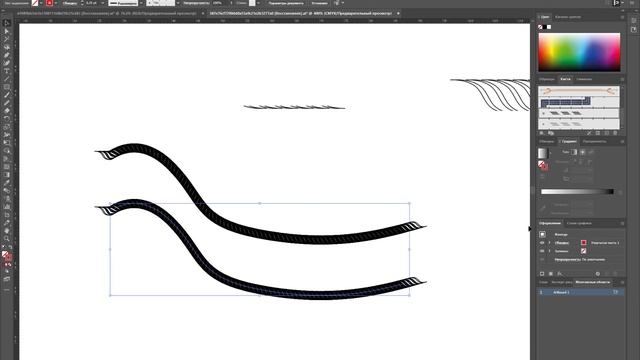
Task: Expand fill row in Appearance panel
Action: 549,251
